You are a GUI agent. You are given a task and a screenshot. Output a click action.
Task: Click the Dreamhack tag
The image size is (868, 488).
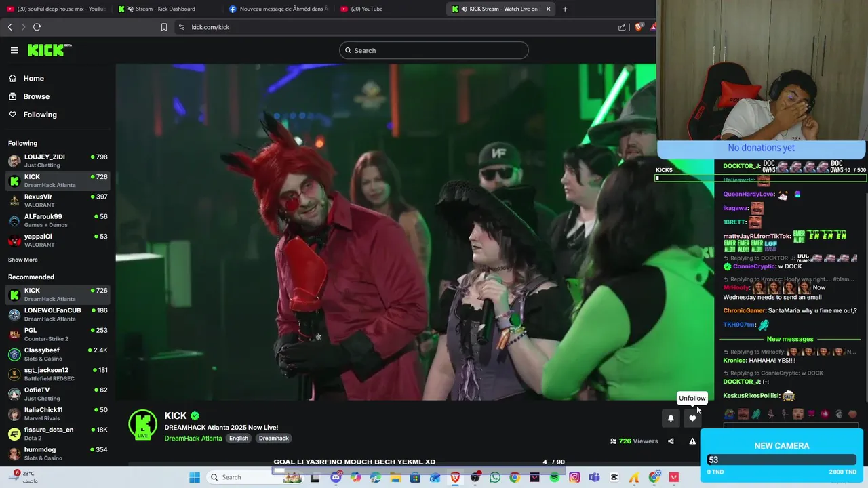tap(274, 439)
